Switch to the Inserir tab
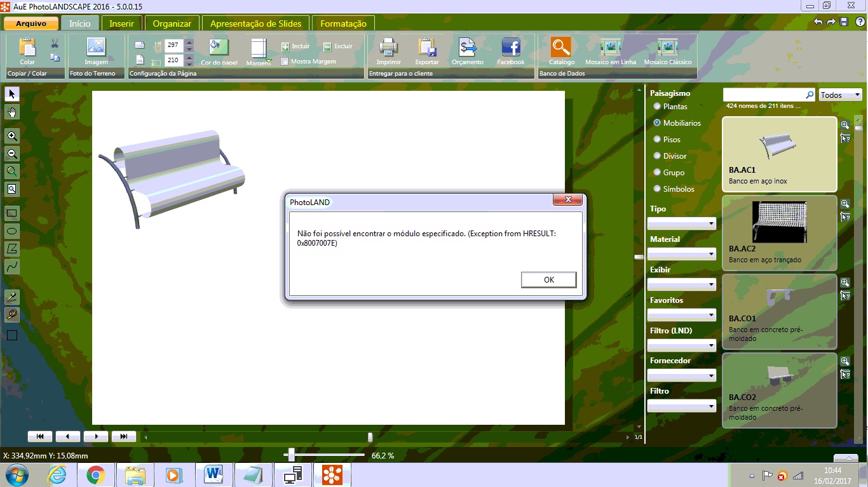 121,23
